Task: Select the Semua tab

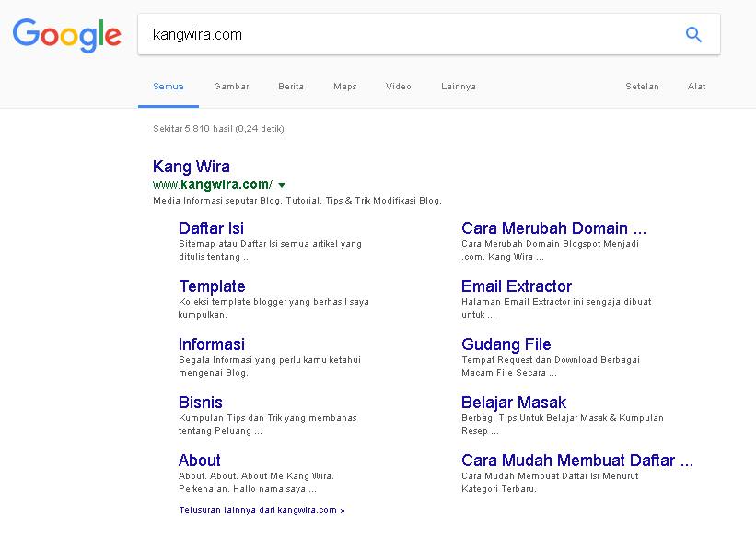Action: (x=169, y=87)
